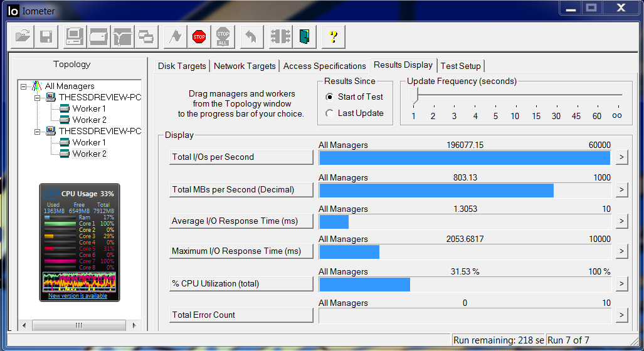Screen dimensions: 644x351
Task: Open details arrow for Total I/Os per Second
Action: 622,157
